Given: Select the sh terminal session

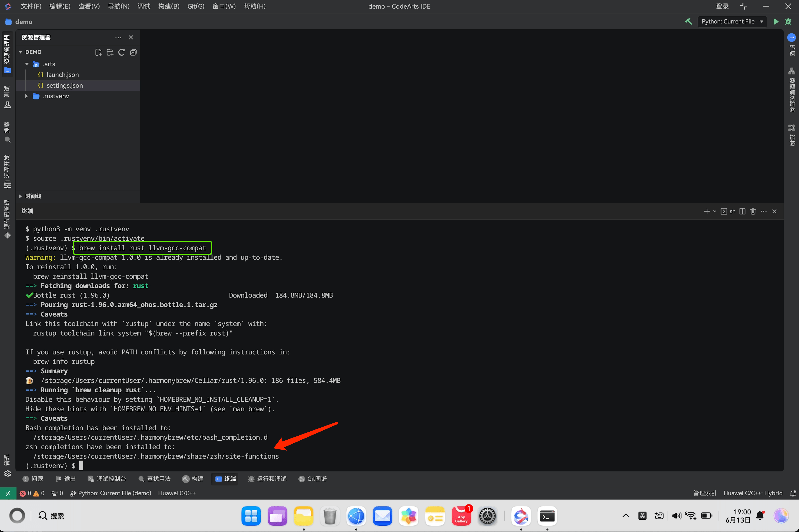Looking at the screenshot, I should coord(728,211).
